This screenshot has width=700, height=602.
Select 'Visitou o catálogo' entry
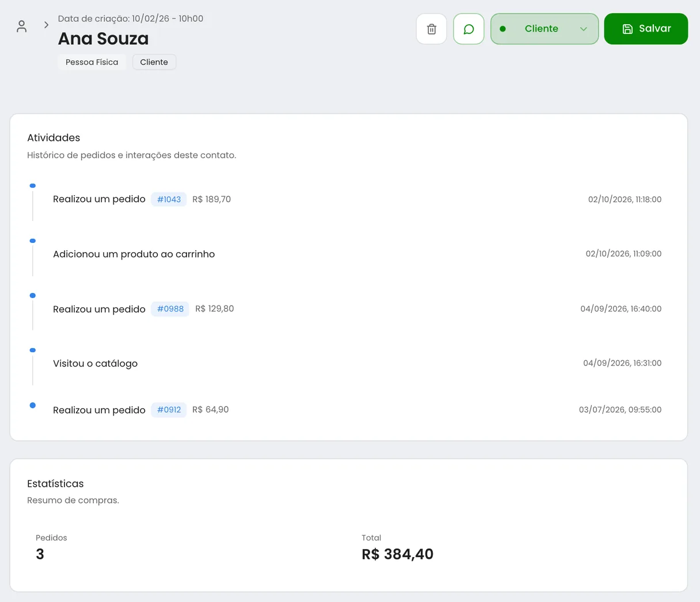point(96,364)
